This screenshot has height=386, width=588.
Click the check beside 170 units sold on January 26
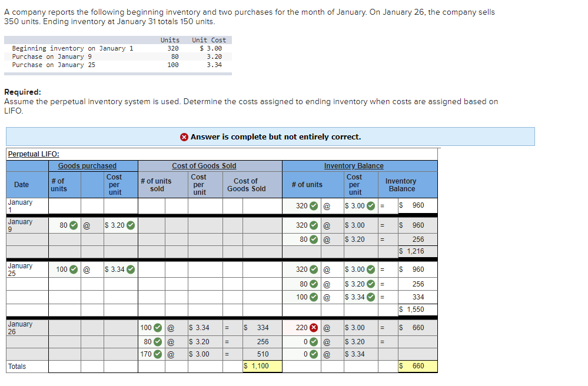coord(158,354)
